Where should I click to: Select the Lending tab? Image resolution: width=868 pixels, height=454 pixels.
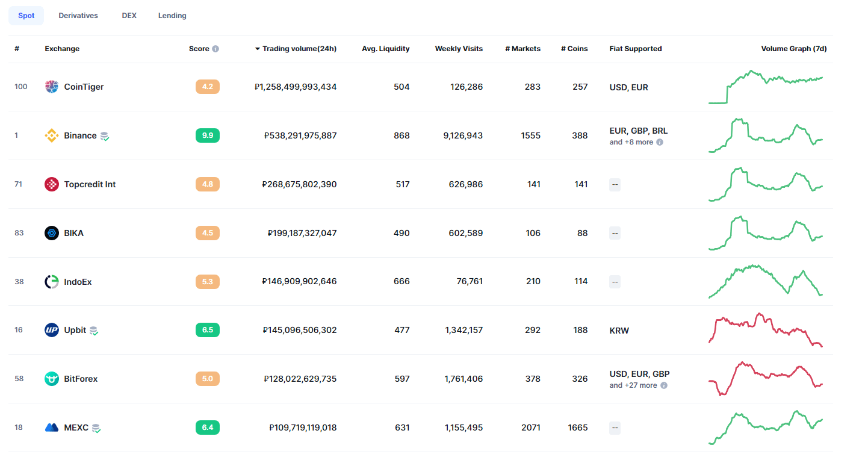(172, 16)
